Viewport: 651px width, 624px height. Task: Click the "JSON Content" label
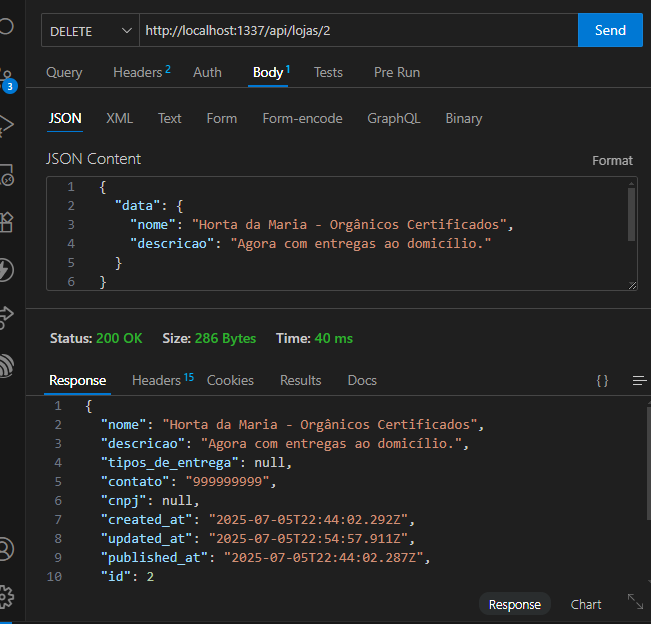click(x=93, y=159)
